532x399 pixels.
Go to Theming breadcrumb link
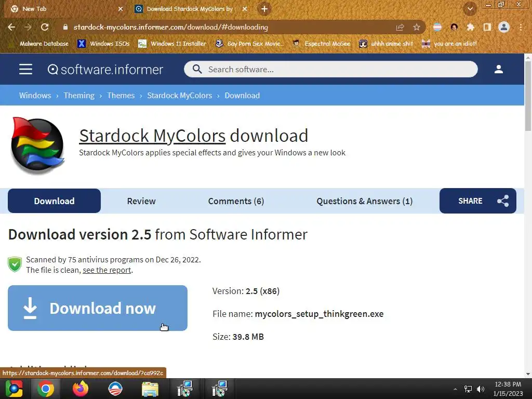point(79,96)
